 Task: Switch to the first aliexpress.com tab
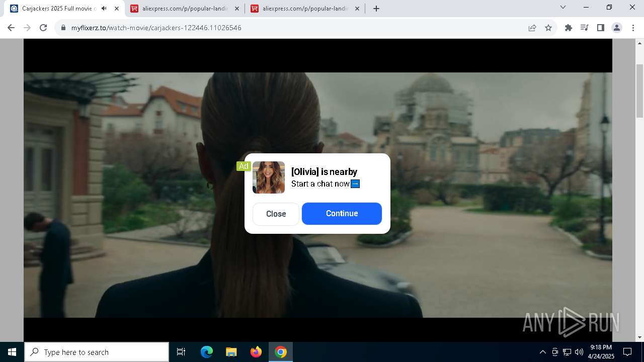click(x=185, y=9)
